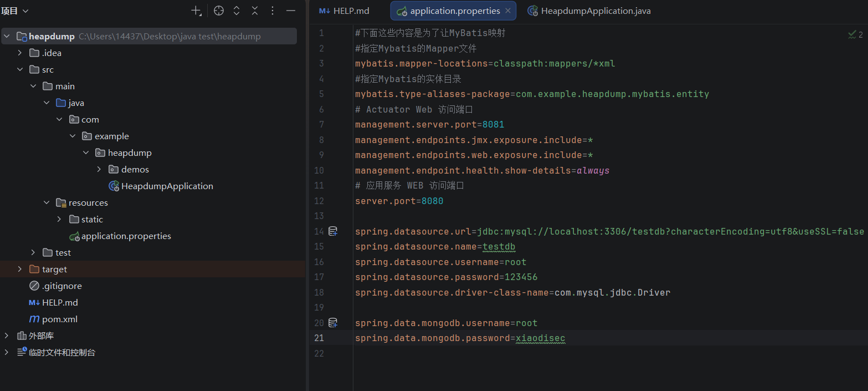Select HeapdumpApplication class in tree
This screenshot has height=391, width=868.
point(167,186)
